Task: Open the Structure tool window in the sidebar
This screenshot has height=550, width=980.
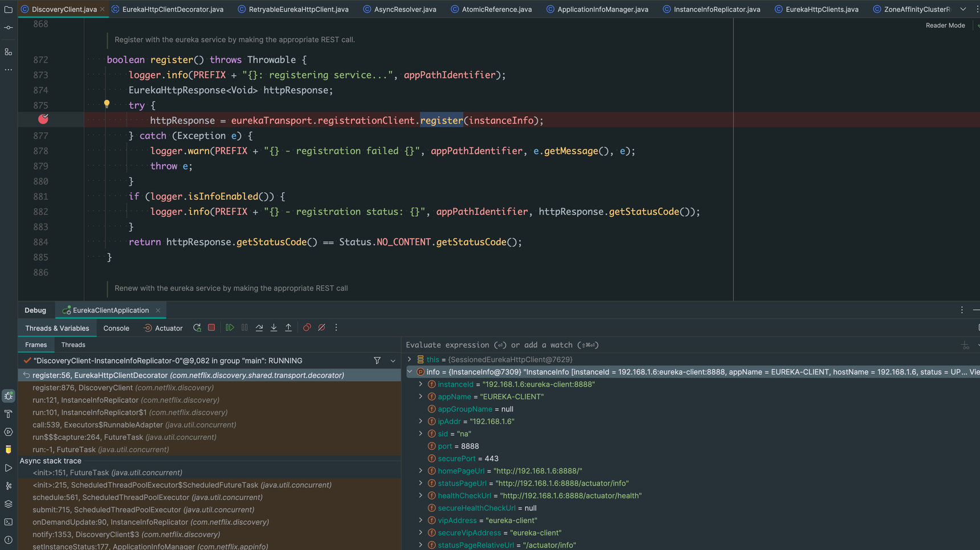Action: coord(9,52)
